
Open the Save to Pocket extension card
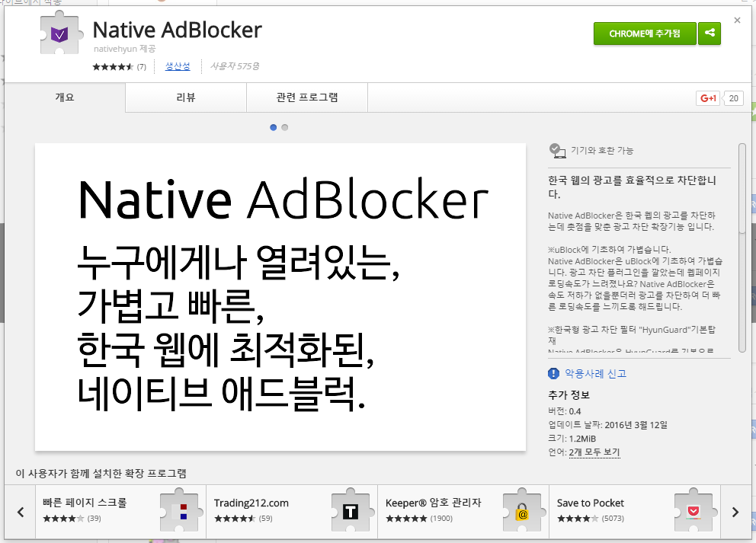tap(635, 512)
